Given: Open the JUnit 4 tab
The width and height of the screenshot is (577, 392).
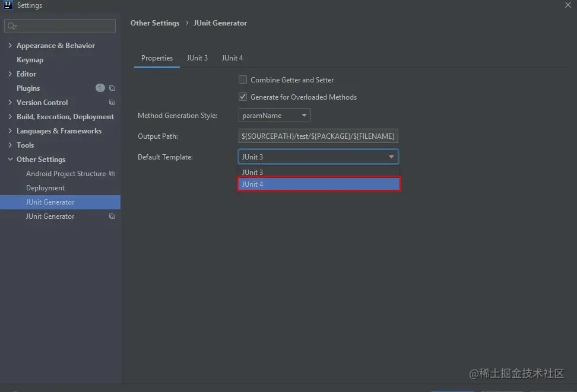Looking at the screenshot, I should 232,58.
